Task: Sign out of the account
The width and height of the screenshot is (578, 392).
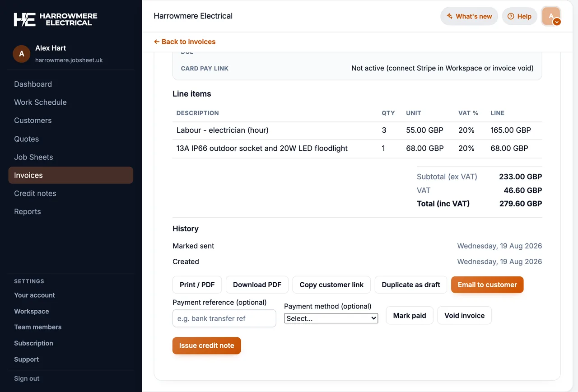Action: [x=27, y=378]
